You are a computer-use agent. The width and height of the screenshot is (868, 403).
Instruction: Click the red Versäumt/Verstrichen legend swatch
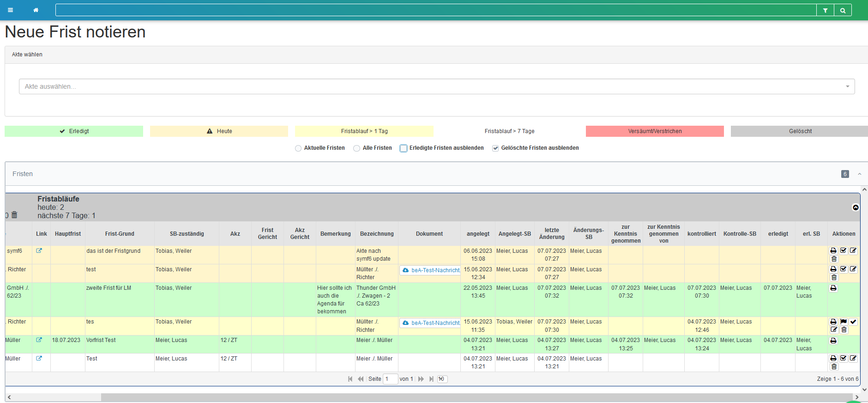655,131
